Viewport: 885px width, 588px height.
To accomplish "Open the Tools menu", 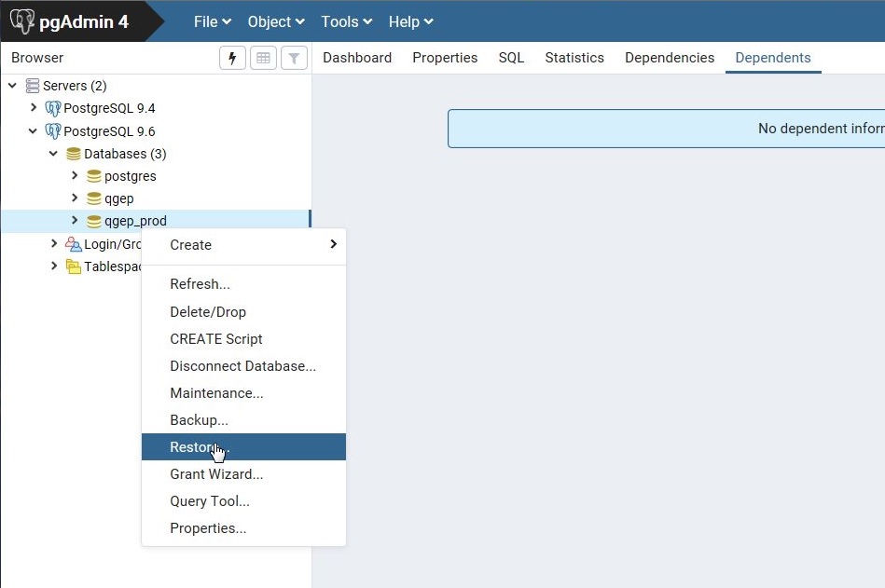I will (x=342, y=21).
